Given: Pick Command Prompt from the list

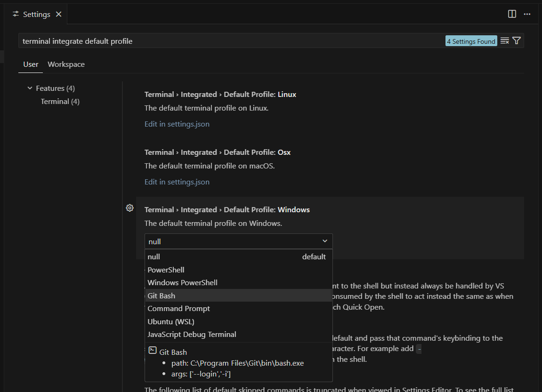Looking at the screenshot, I should (x=178, y=309).
